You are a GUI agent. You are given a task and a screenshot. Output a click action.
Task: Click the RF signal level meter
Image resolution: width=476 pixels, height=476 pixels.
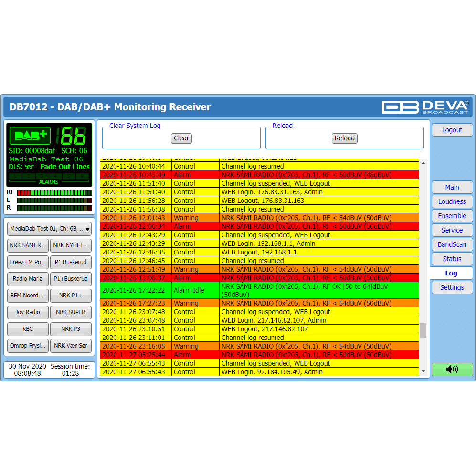click(54, 193)
